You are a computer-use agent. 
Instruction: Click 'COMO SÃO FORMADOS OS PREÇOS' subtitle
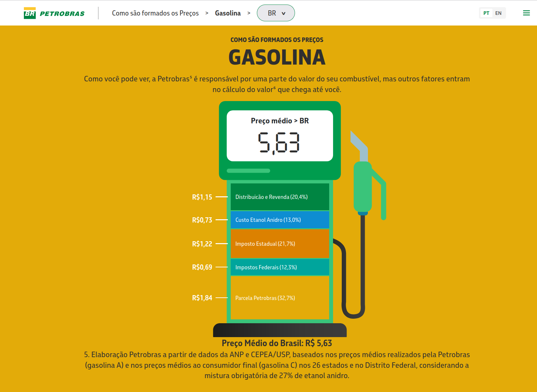[277, 40]
